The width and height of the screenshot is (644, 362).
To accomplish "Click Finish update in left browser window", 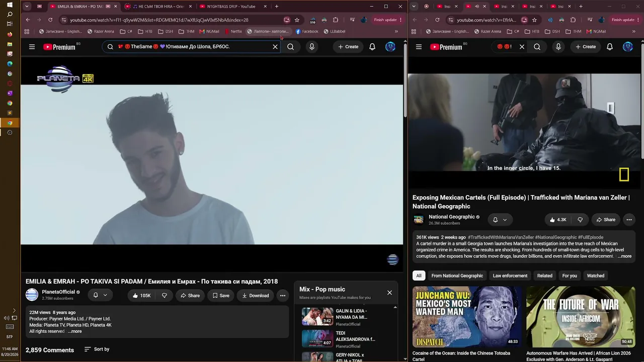I will click(x=388, y=20).
